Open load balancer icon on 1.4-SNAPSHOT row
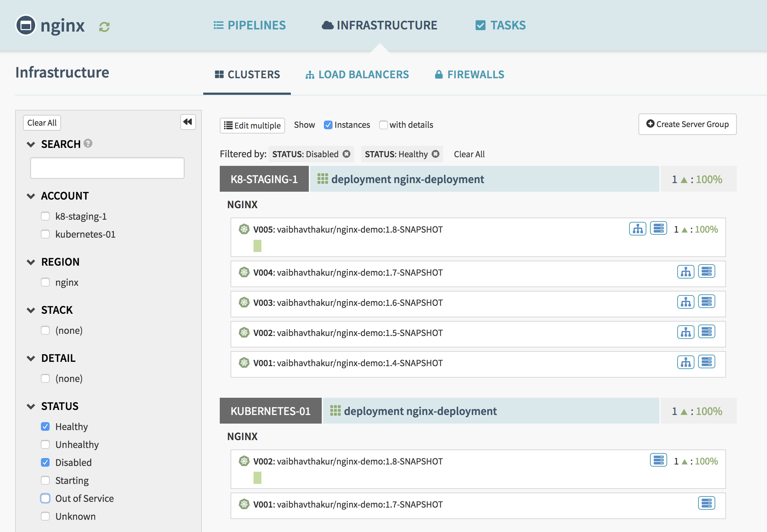Image resolution: width=767 pixels, height=532 pixels. pos(686,362)
